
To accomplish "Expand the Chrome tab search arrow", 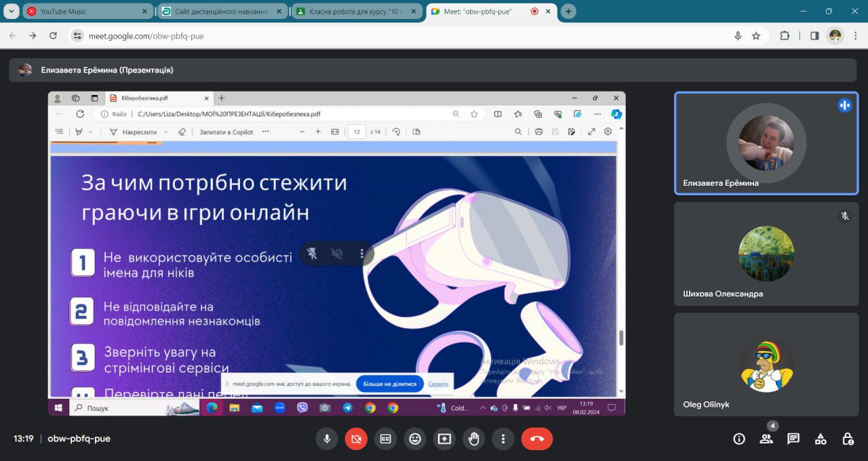I will coord(11,12).
